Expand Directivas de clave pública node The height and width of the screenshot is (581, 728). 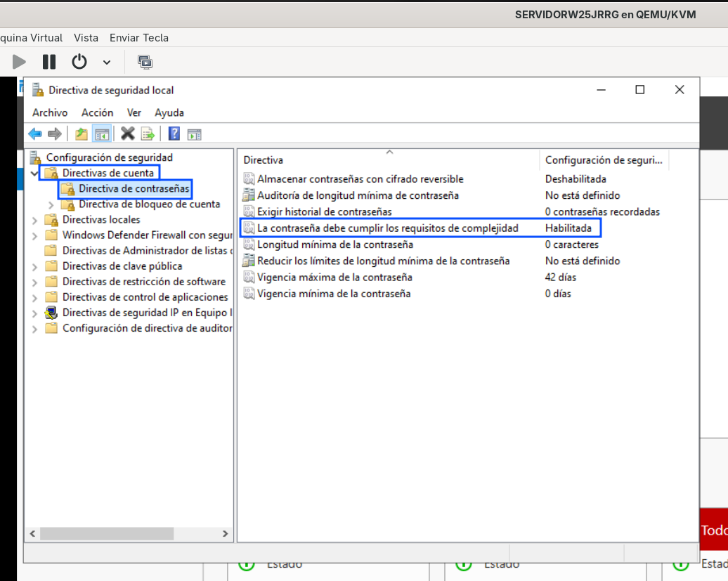point(34,267)
